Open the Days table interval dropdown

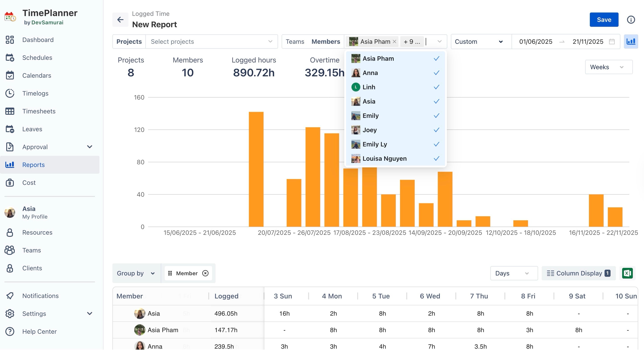514,273
